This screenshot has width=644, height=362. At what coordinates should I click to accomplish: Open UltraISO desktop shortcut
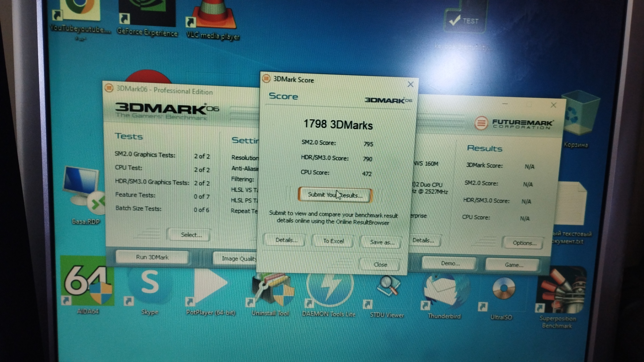pyautogui.click(x=501, y=298)
